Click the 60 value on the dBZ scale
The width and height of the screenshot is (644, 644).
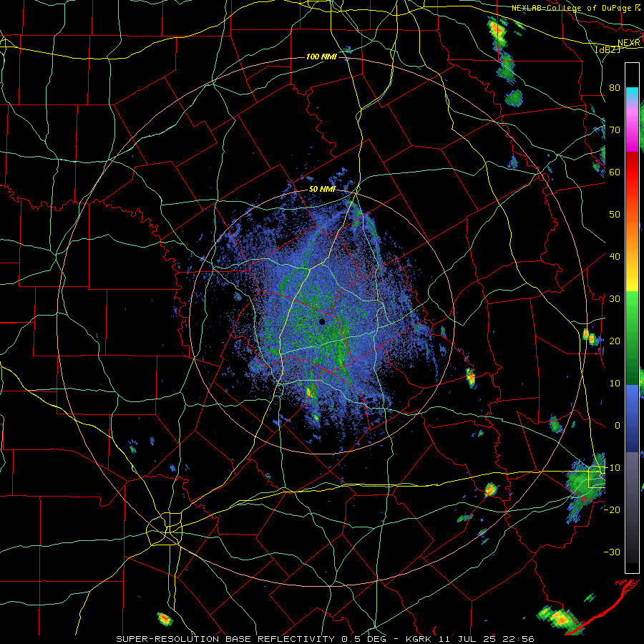pyautogui.click(x=615, y=172)
